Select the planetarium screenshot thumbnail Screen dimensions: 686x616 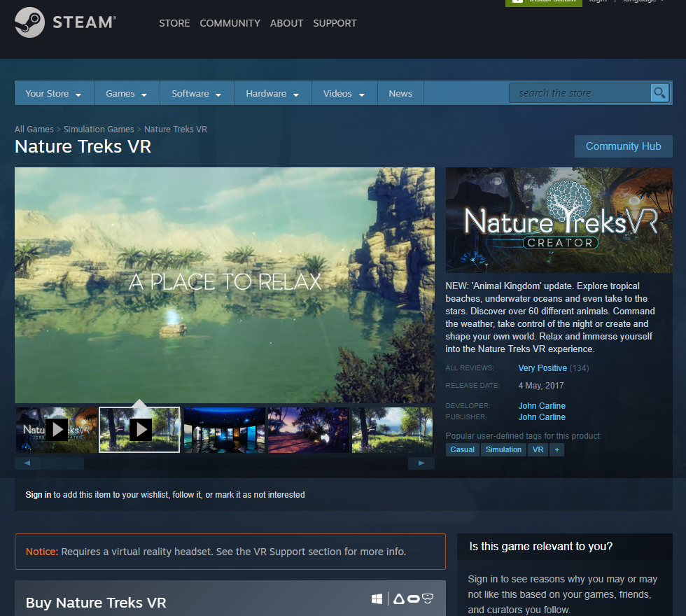(x=225, y=430)
